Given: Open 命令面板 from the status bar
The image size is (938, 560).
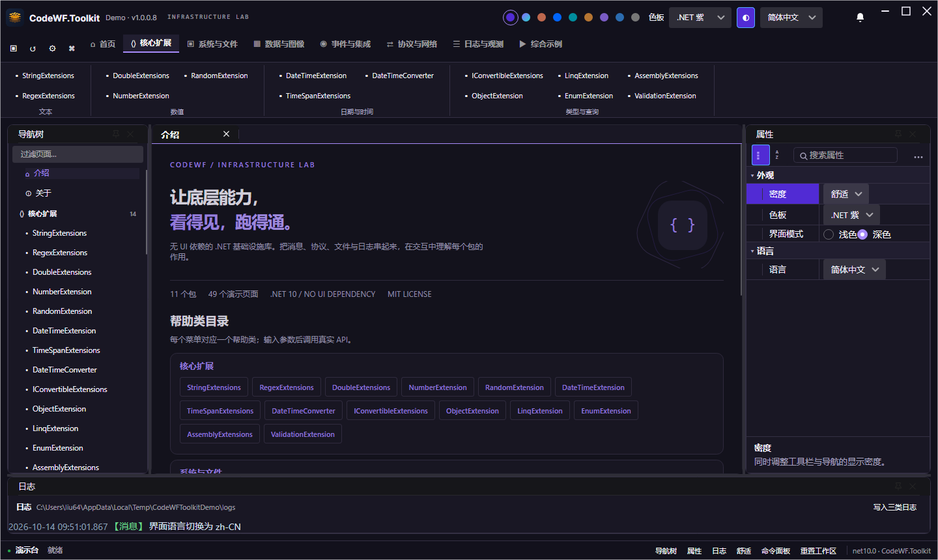Looking at the screenshot, I should [x=775, y=551].
